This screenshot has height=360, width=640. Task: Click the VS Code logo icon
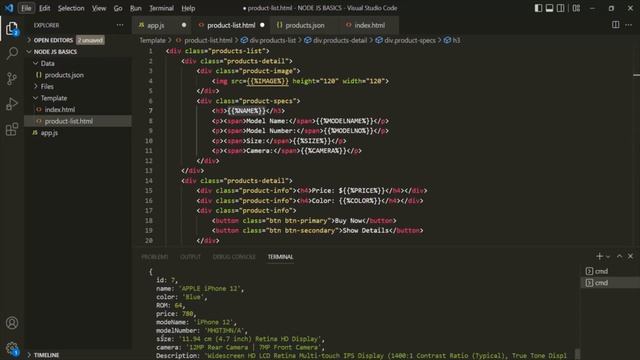(9, 8)
